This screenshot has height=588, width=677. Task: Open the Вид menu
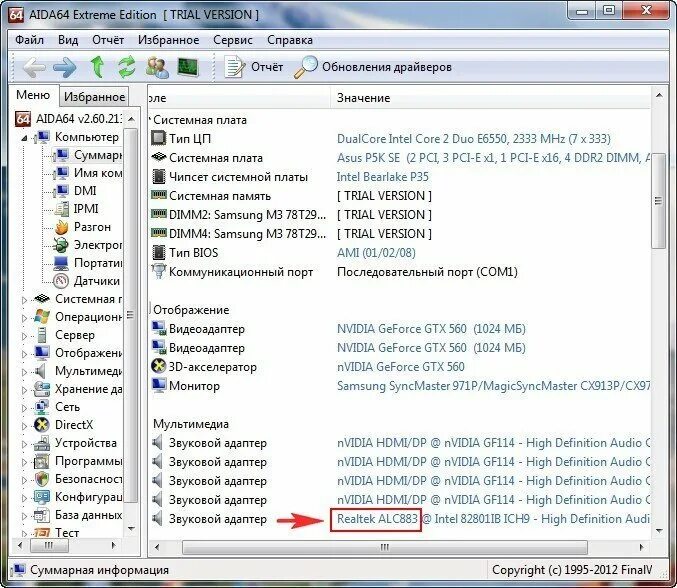point(68,40)
